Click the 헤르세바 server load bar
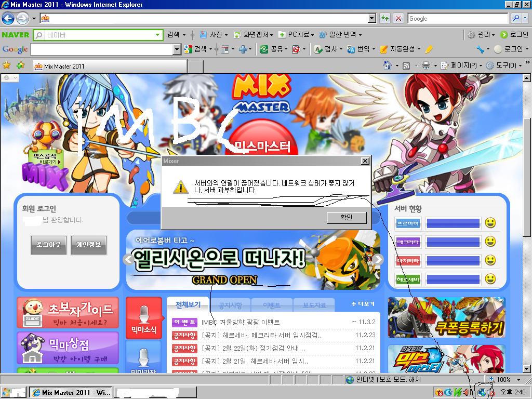532x399 pixels. click(453, 279)
